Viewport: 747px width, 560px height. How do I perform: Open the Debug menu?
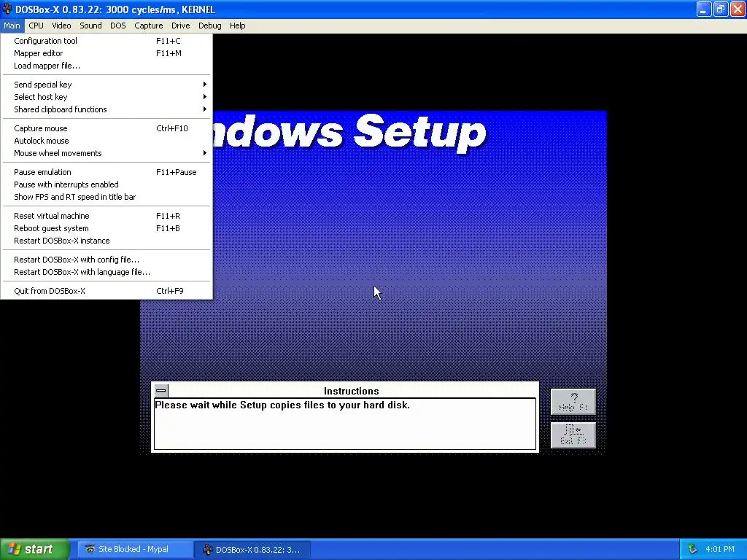209,26
